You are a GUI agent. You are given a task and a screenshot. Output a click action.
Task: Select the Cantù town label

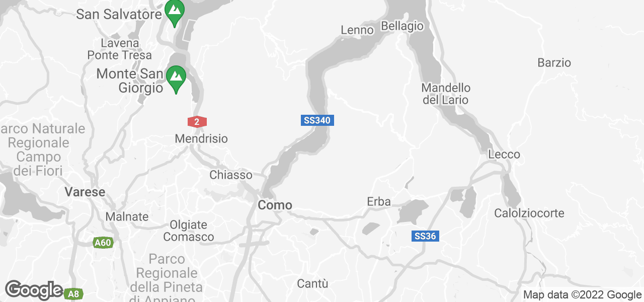312,283
